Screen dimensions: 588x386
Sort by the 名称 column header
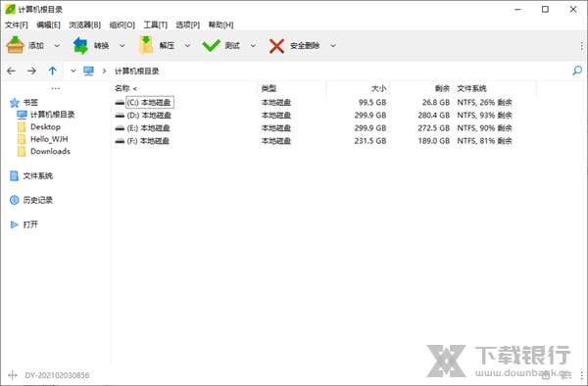[x=122, y=88]
